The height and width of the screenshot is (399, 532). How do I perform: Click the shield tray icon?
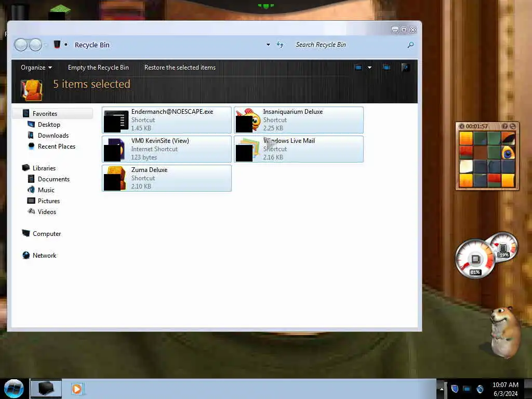coord(455,389)
